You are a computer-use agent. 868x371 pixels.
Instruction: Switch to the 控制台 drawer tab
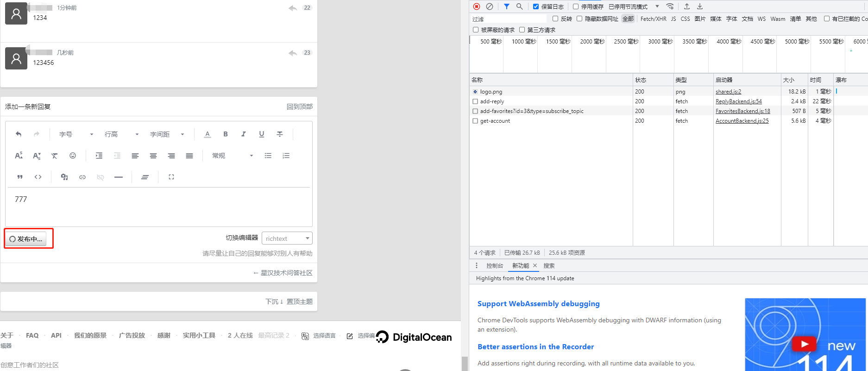click(x=495, y=266)
